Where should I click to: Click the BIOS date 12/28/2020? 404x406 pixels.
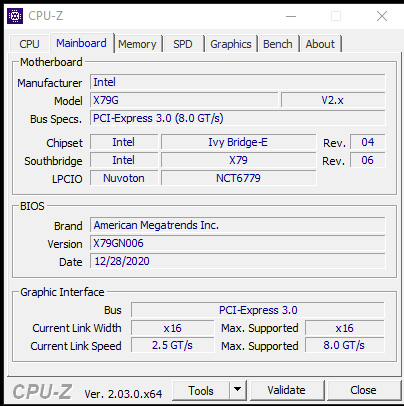pos(238,261)
